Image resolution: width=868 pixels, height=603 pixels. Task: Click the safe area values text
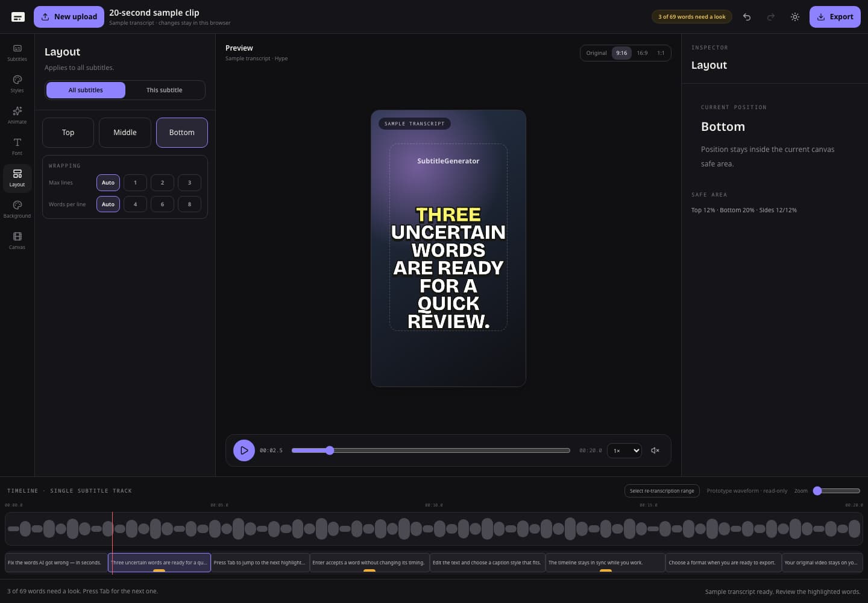pos(744,210)
